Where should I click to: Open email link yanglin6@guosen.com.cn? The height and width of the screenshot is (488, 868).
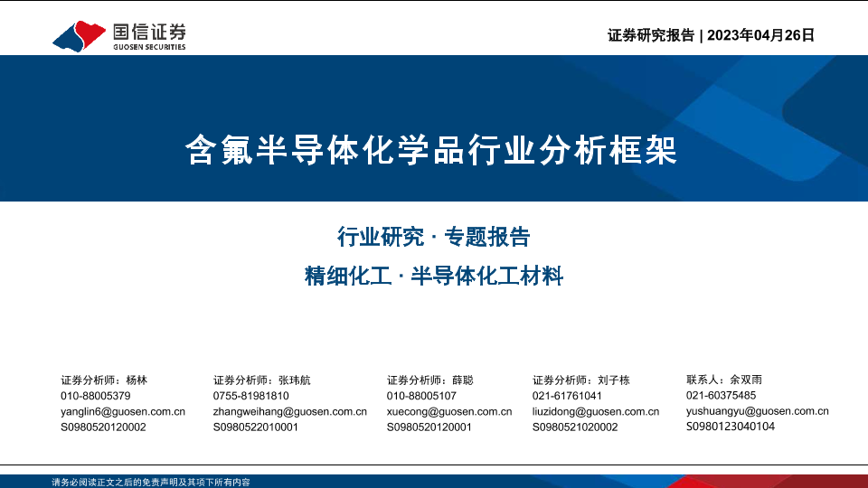pos(123,411)
